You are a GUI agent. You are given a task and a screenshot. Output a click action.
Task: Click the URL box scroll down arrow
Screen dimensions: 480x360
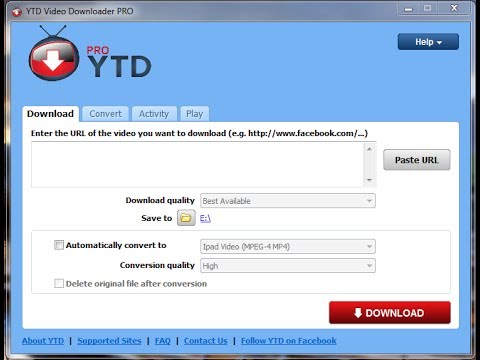pyautogui.click(x=369, y=180)
